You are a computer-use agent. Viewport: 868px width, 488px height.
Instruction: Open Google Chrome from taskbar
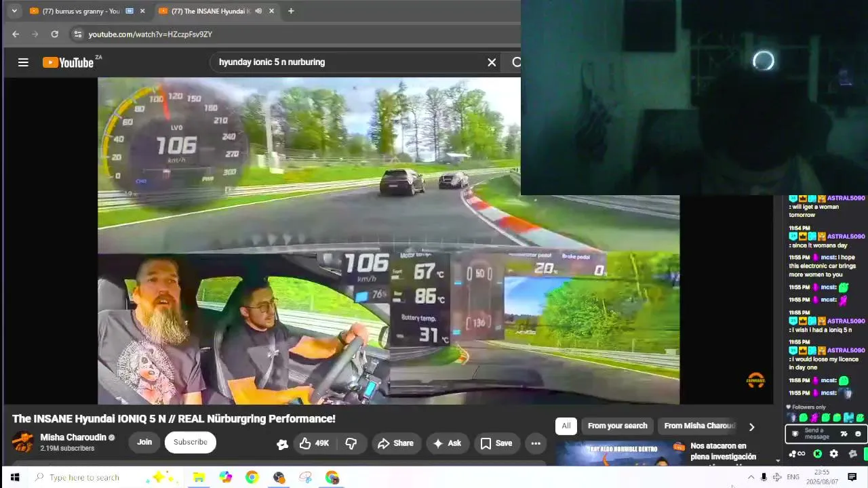coord(252,477)
